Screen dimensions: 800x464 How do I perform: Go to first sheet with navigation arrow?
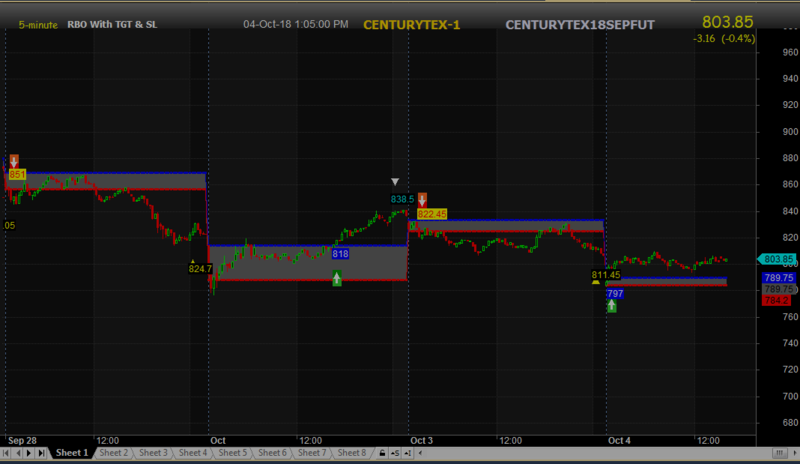6,453
